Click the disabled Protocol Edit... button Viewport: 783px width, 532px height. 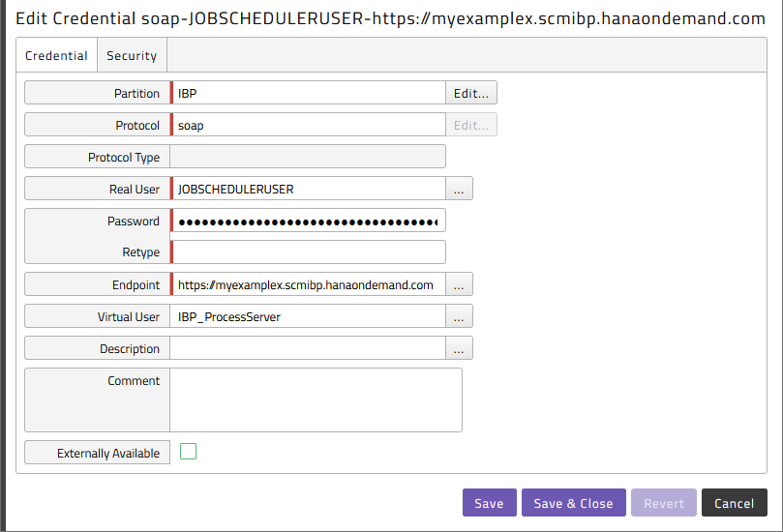pyautogui.click(x=471, y=125)
